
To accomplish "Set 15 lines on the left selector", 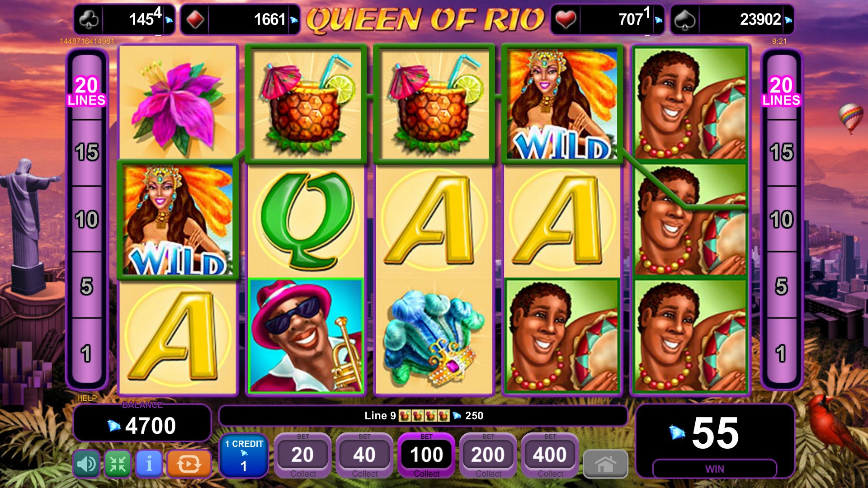I will pos(87,153).
